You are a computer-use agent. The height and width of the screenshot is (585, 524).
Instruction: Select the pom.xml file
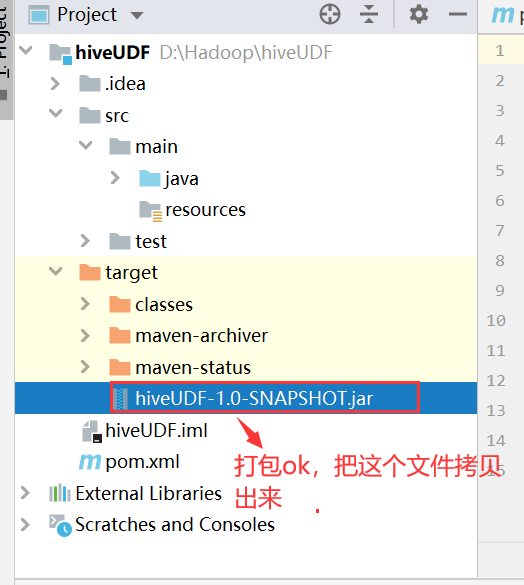pos(142,462)
